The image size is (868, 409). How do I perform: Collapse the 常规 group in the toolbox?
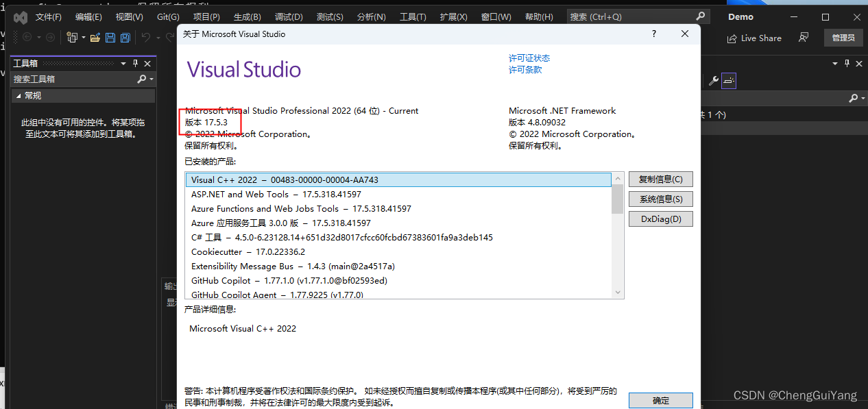tap(19, 96)
